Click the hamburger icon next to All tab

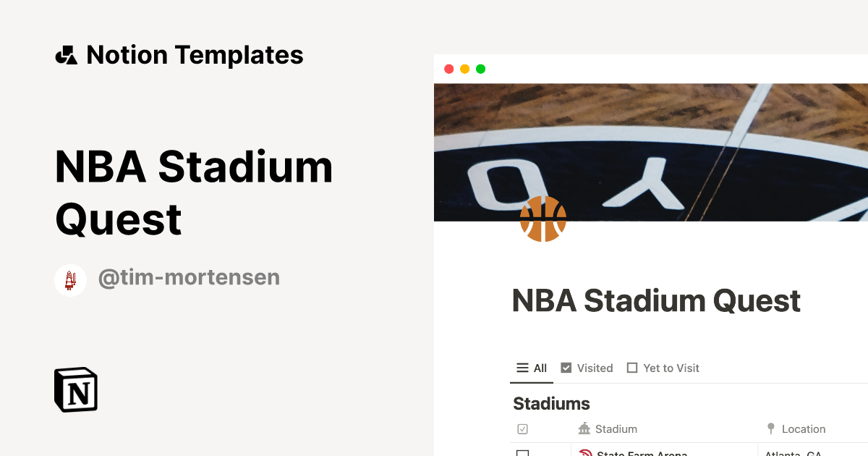522,367
